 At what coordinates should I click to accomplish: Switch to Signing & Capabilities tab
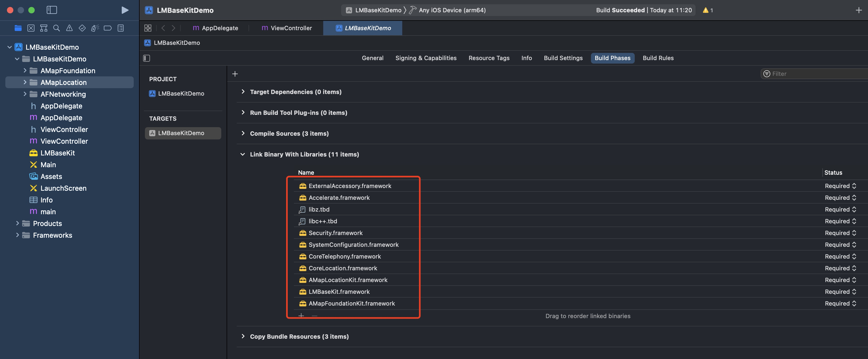tap(425, 58)
